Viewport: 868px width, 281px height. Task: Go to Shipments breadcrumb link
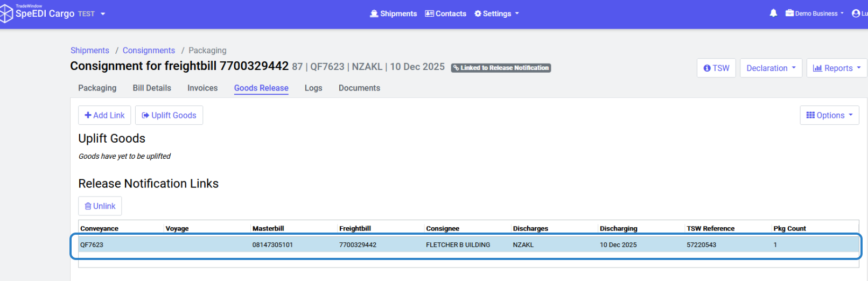tap(90, 51)
